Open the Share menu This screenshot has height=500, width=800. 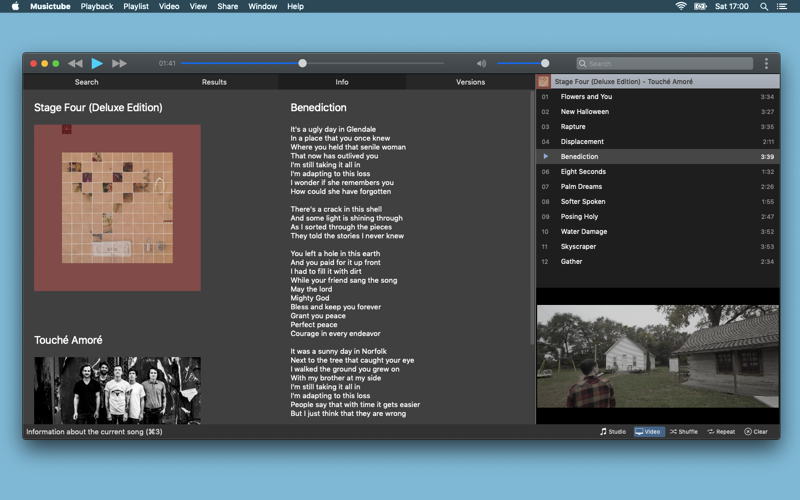pyautogui.click(x=228, y=6)
